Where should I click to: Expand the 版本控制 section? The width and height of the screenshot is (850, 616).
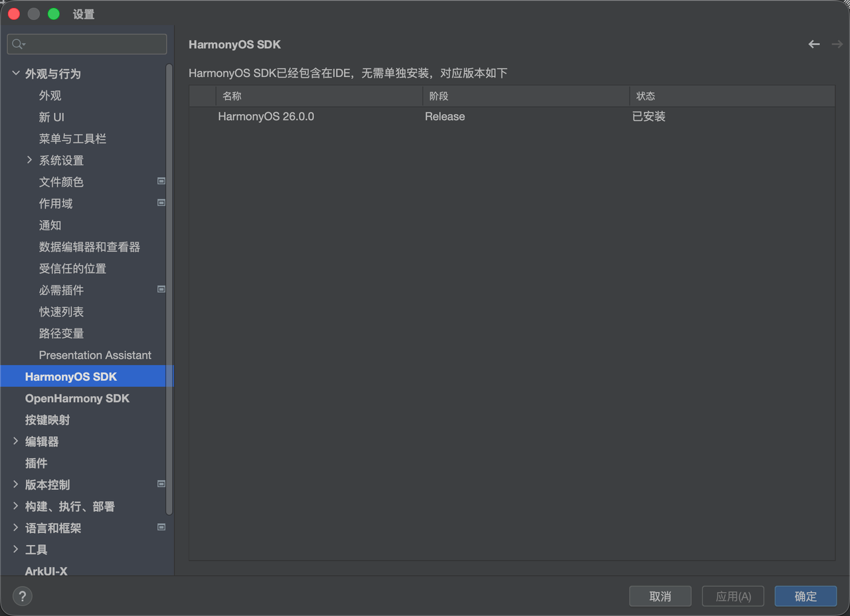pos(16,485)
